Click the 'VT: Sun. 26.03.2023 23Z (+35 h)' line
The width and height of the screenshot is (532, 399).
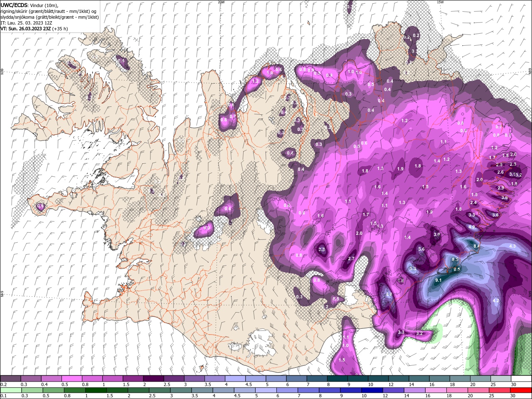click(34, 29)
